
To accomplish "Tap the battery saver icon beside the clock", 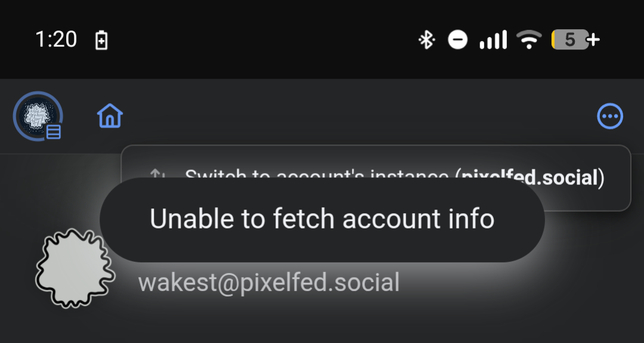I will point(102,41).
